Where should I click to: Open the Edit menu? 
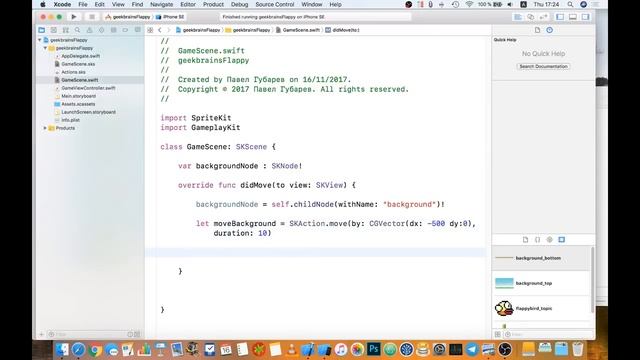100,4
